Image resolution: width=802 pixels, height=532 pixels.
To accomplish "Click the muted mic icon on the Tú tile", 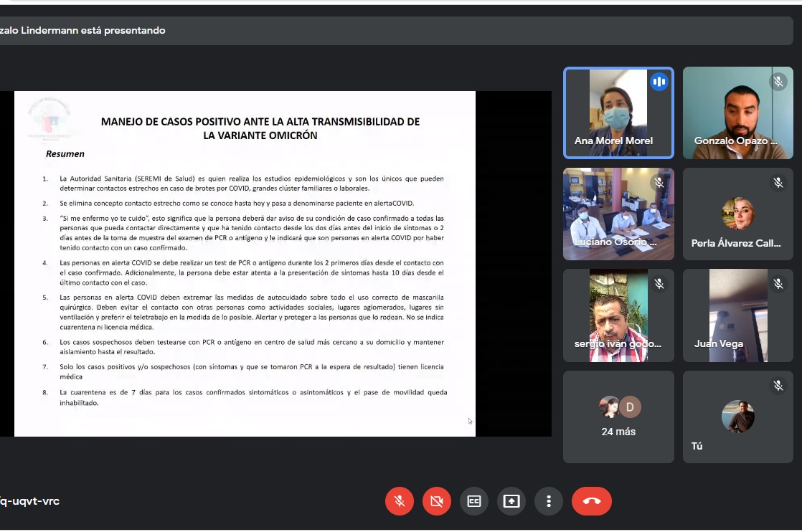I will [x=778, y=386].
